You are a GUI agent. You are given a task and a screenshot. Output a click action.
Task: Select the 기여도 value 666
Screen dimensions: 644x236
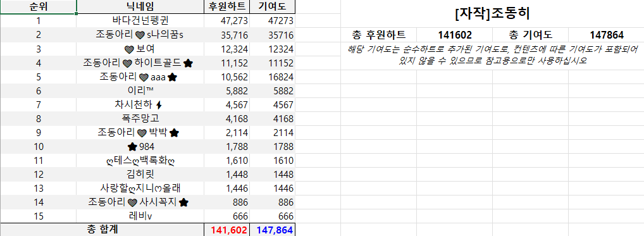(272, 216)
